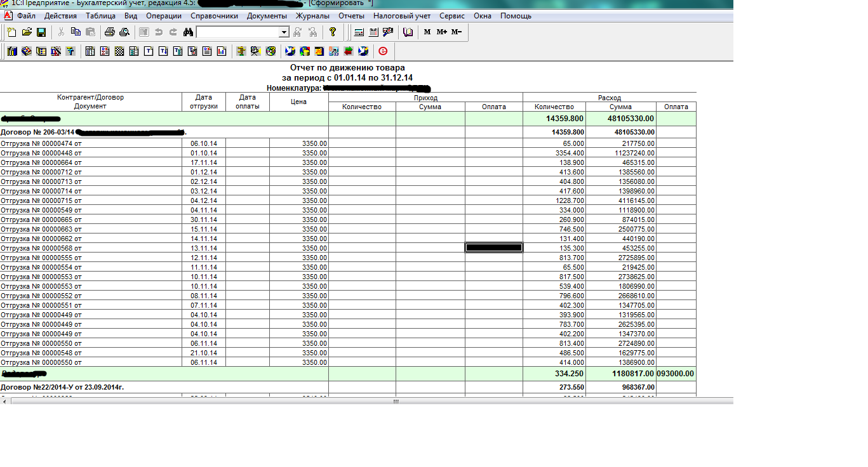Open the Сервис menu

coord(451,16)
